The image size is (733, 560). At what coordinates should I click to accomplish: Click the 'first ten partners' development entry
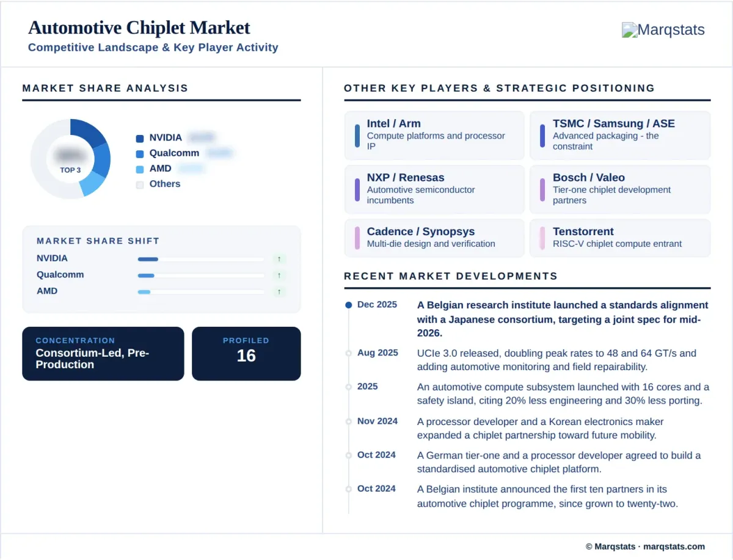548,496
